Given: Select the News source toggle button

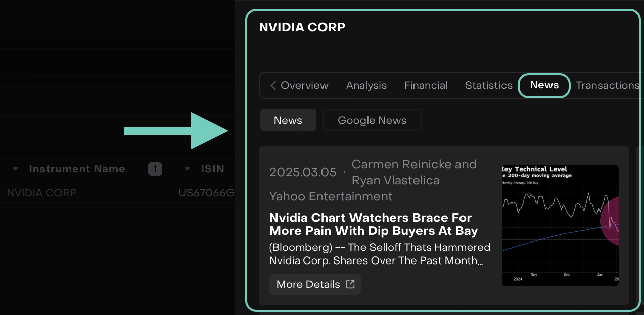Looking at the screenshot, I should click(288, 120).
